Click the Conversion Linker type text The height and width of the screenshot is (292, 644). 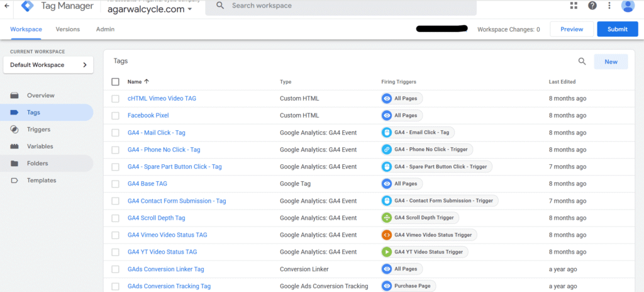pyautogui.click(x=304, y=269)
